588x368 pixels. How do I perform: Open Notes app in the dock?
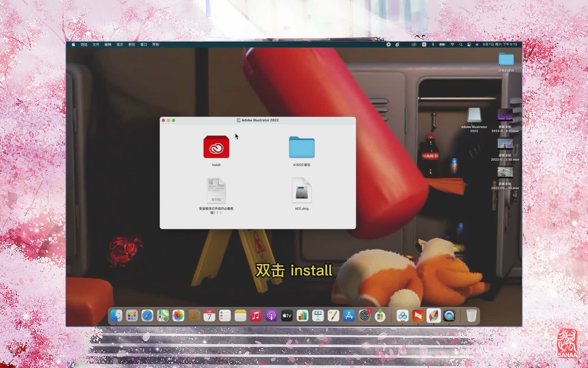(240, 316)
